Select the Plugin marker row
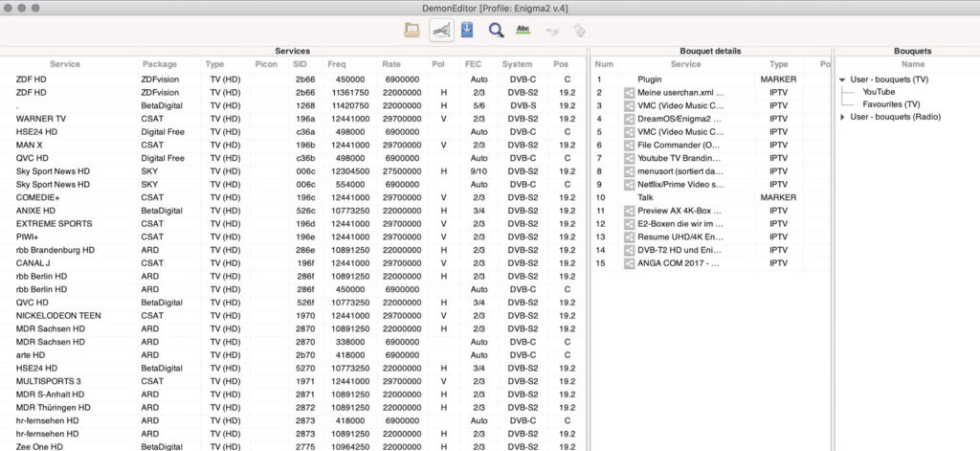Viewport: 980px width, 451px height. point(650,79)
